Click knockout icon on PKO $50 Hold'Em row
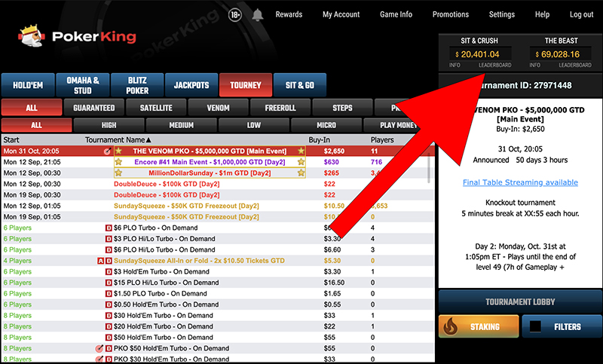This screenshot has height=364, width=603. coord(99,349)
